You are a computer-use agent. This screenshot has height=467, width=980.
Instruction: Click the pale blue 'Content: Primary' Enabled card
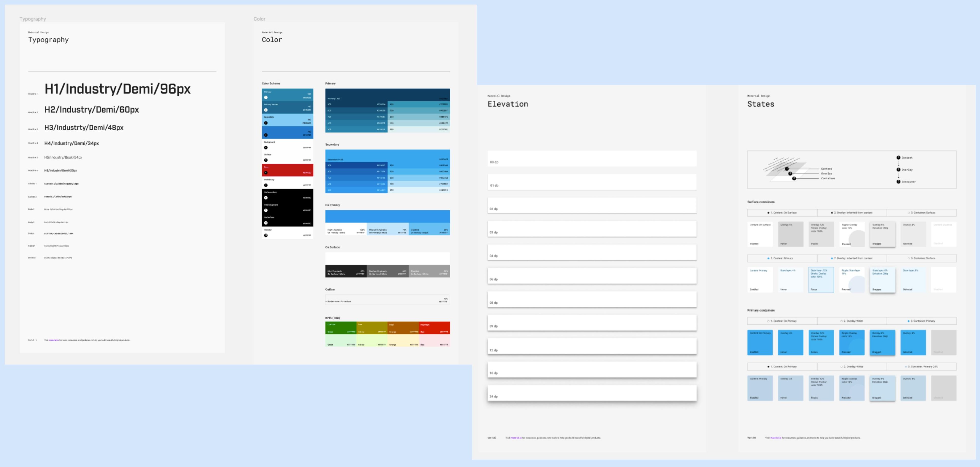pos(760,388)
